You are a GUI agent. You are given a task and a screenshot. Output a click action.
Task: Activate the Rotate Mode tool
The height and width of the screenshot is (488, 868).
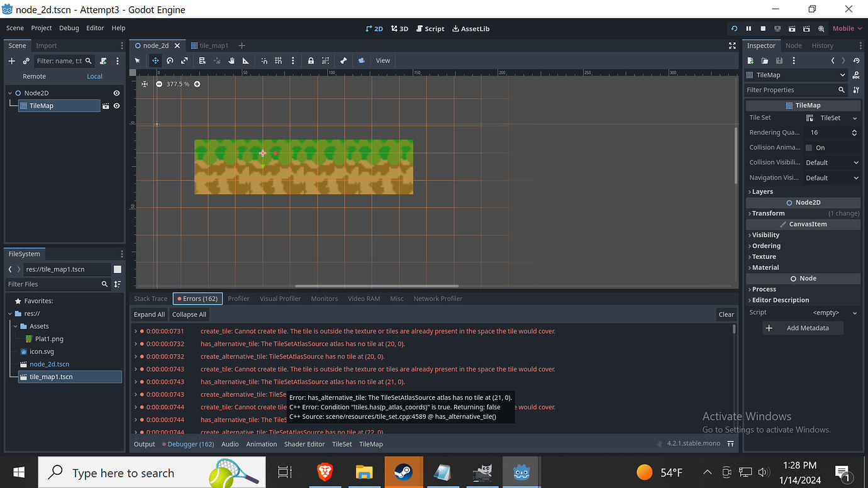click(x=170, y=60)
